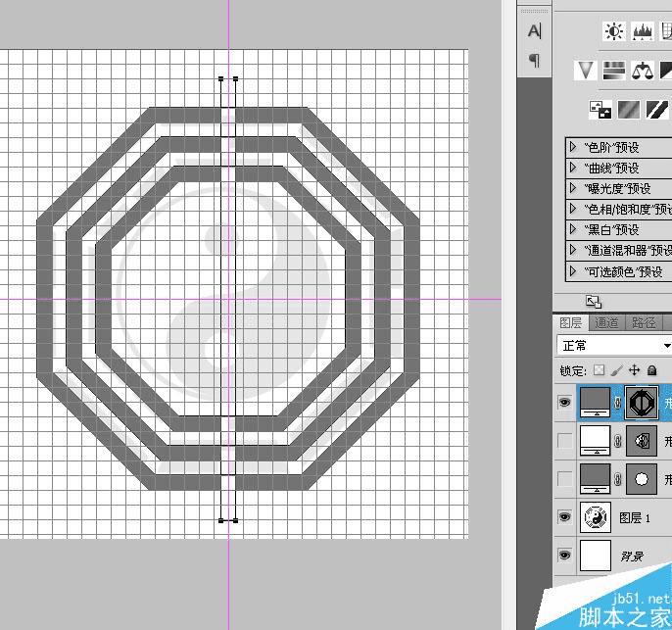Expand the "通道混和器"预设 list
The width and height of the screenshot is (672, 630).
click(572, 250)
